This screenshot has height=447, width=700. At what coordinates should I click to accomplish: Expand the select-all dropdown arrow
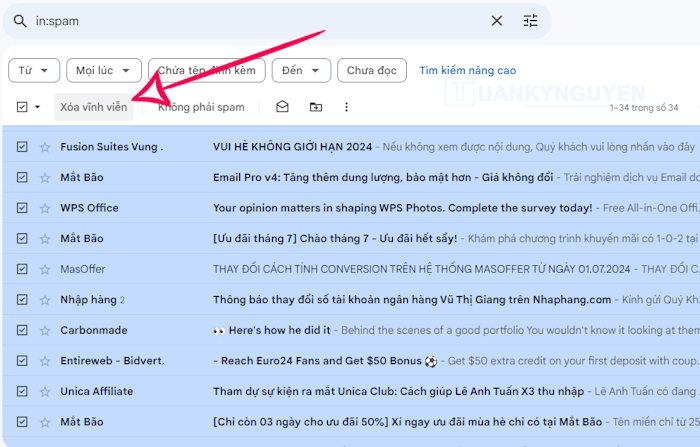pyautogui.click(x=38, y=107)
